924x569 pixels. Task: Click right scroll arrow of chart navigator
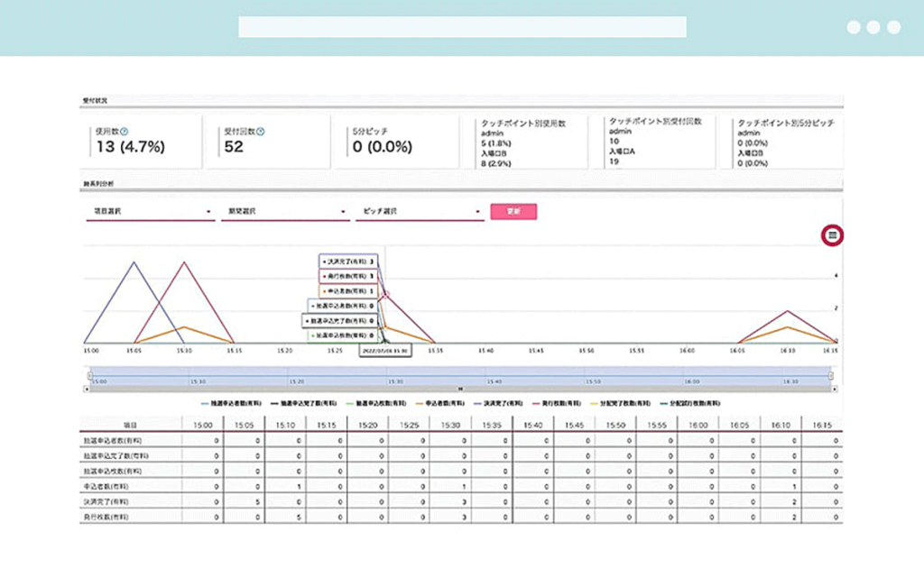(835, 390)
